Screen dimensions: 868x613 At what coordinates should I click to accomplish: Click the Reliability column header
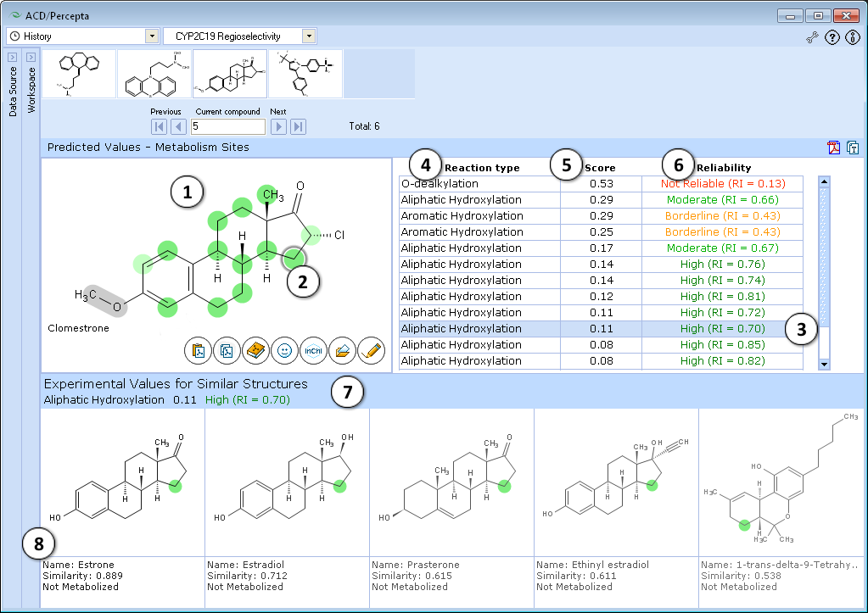(x=724, y=168)
